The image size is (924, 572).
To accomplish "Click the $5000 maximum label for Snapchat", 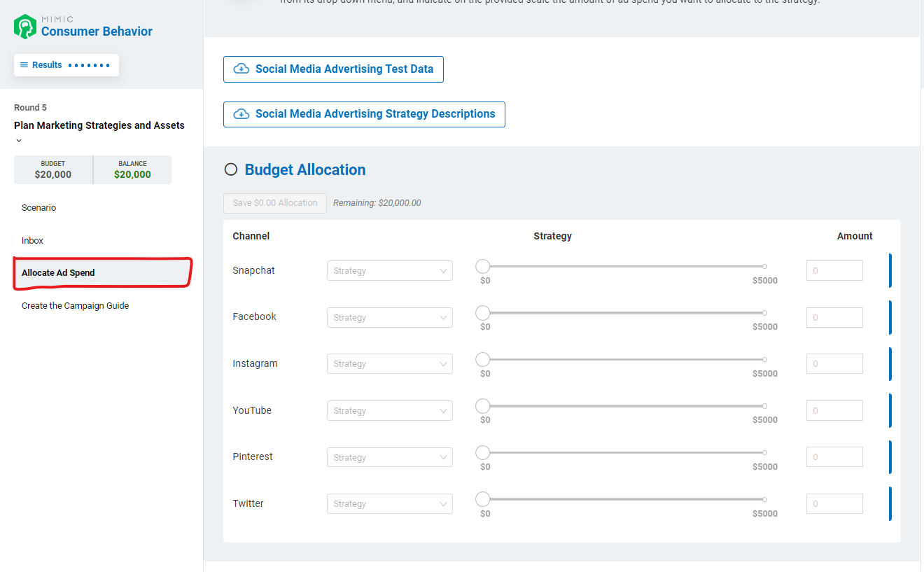I will click(x=765, y=281).
